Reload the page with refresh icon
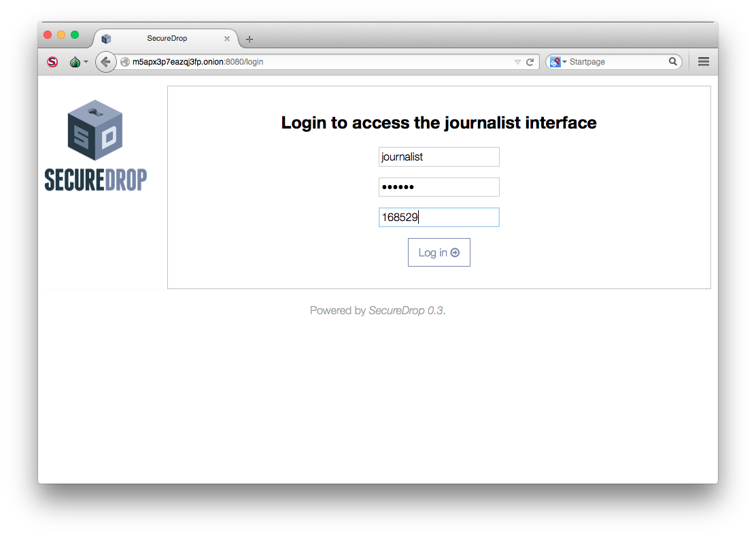The width and height of the screenshot is (756, 538). pos(530,62)
